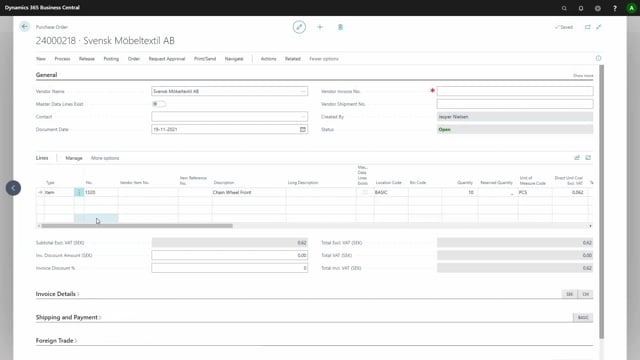Image resolution: width=640 pixels, height=360 pixels.
Task: Click the expand page arrows icon
Action: [x=599, y=27]
